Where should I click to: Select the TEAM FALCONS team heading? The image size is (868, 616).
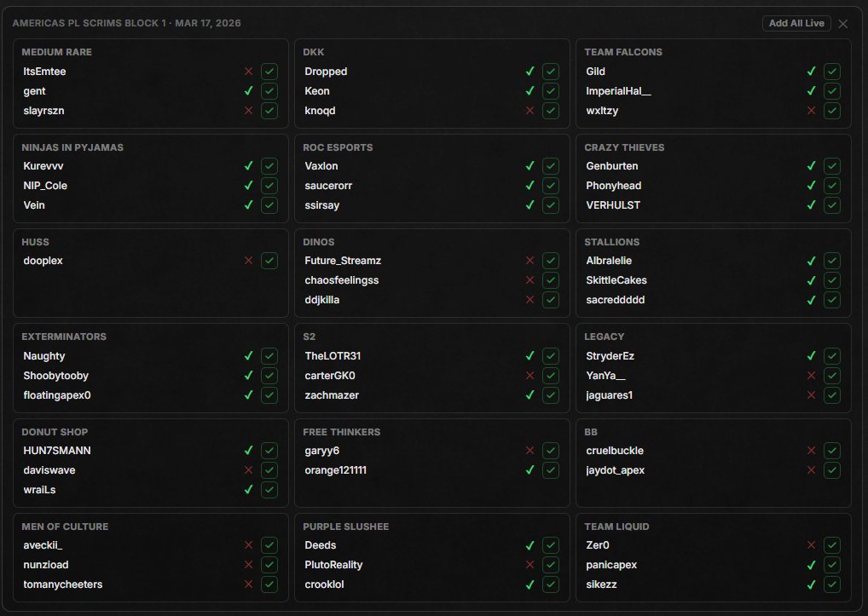point(622,52)
